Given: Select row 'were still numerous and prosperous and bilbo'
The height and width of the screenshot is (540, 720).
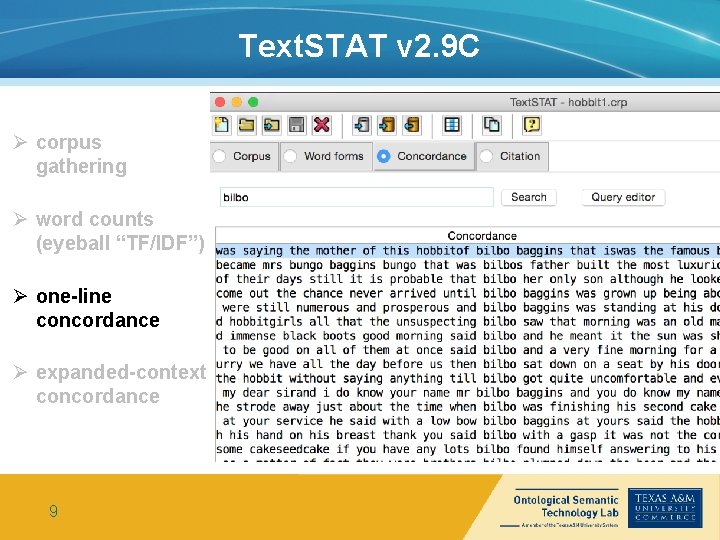Looking at the screenshot, I should coord(467,308).
